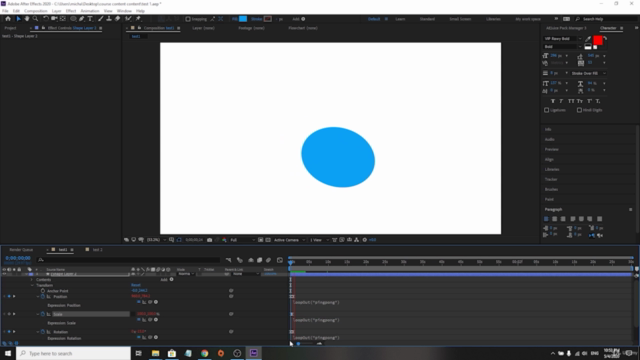Toggle the Scale stopwatch

pyautogui.click(x=43, y=314)
